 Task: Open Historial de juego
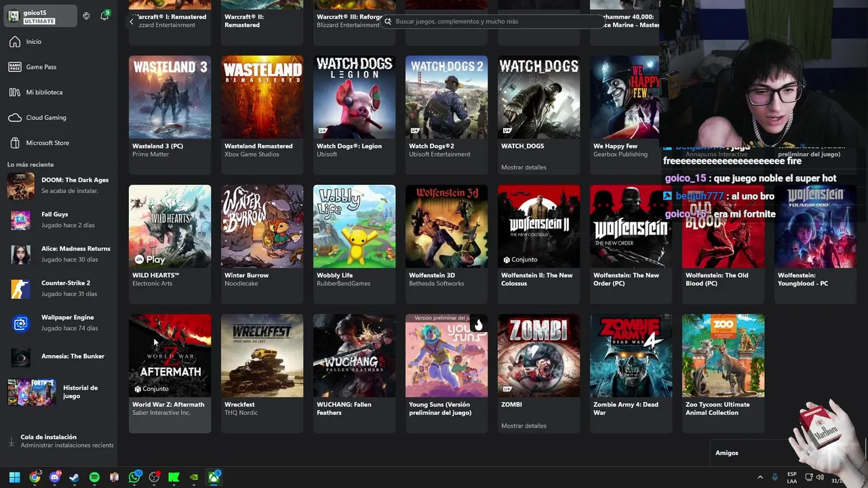(x=59, y=392)
